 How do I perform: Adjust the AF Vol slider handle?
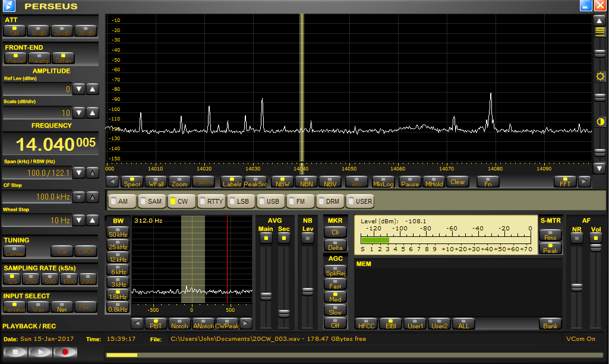(x=595, y=247)
